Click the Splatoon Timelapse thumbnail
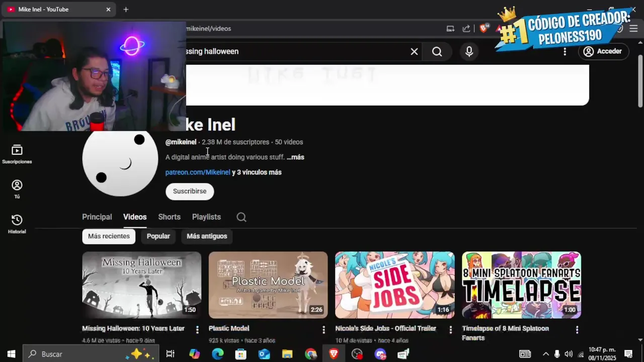Image resolution: width=644 pixels, height=362 pixels. coord(521,285)
